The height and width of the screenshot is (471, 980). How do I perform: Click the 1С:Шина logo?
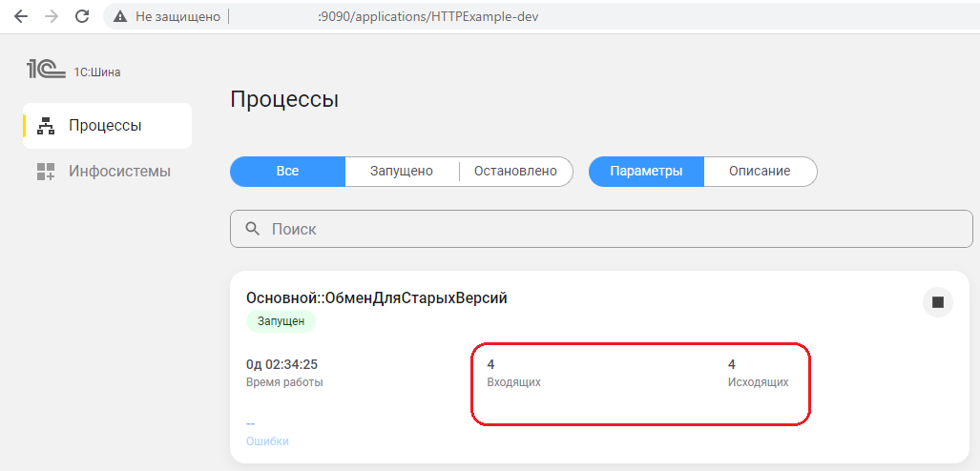[x=73, y=70]
